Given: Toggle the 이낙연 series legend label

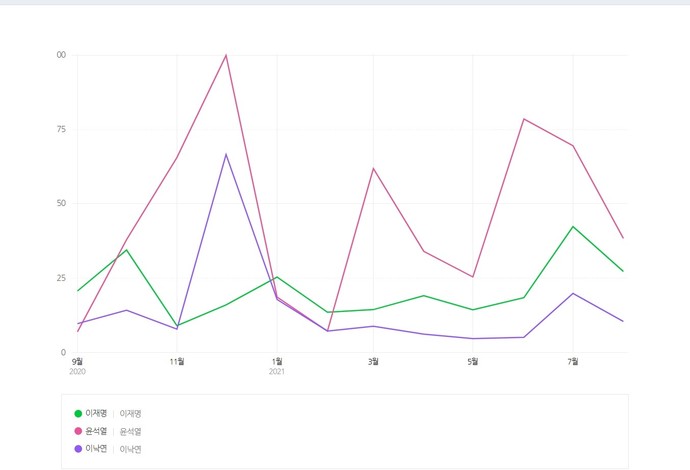Looking at the screenshot, I should (x=96, y=449).
